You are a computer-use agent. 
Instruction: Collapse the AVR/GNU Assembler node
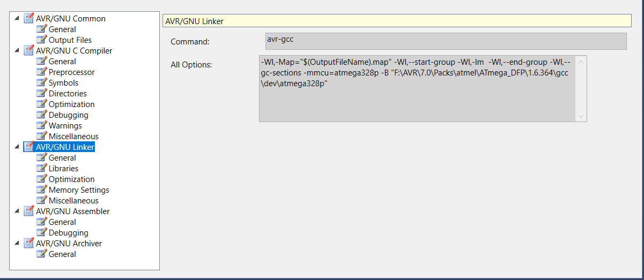point(17,211)
